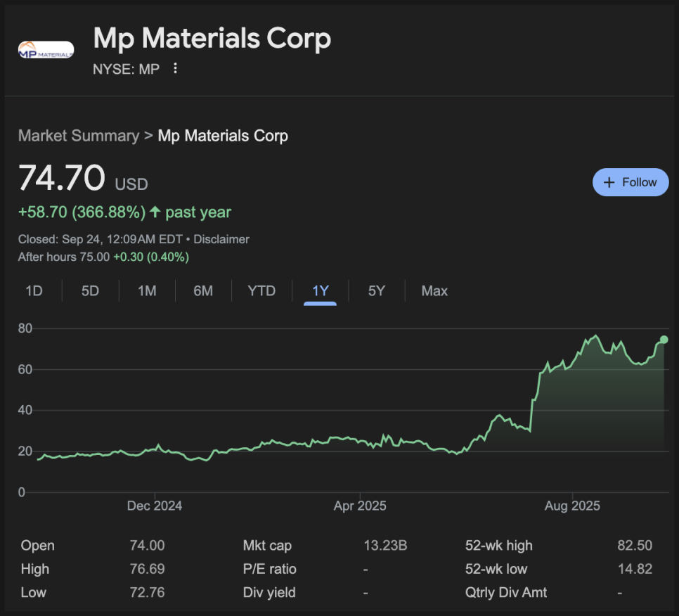The height and width of the screenshot is (616, 679).
Task: Open the three-dot menu beside NYSE: MP
Action: point(175,68)
